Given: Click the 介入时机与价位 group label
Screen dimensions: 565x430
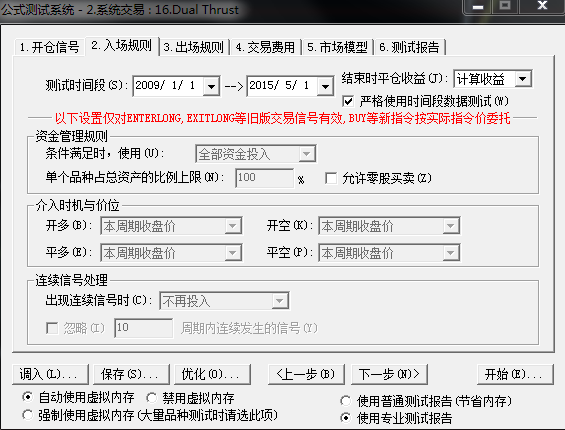Looking at the screenshot, I should click(77, 205).
